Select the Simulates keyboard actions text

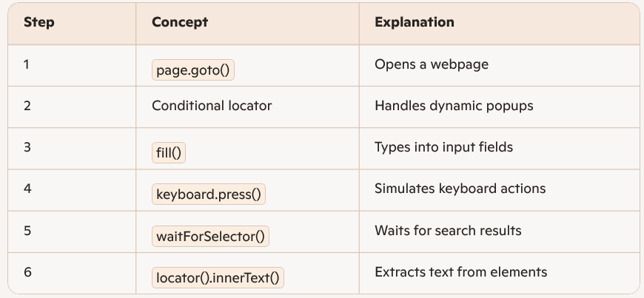[x=460, y=189]
